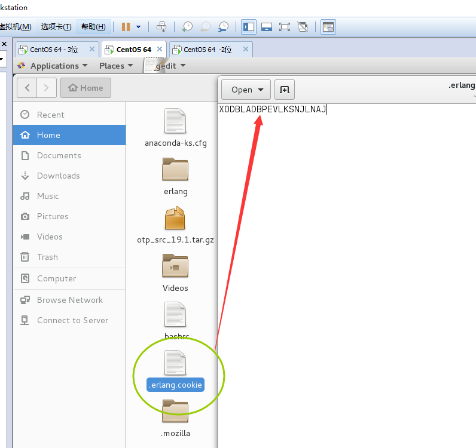The height and width of the screenshot is (448, 476).
Task: Toggle the show library sidebar view icon
Action: [x=249, y=27]
